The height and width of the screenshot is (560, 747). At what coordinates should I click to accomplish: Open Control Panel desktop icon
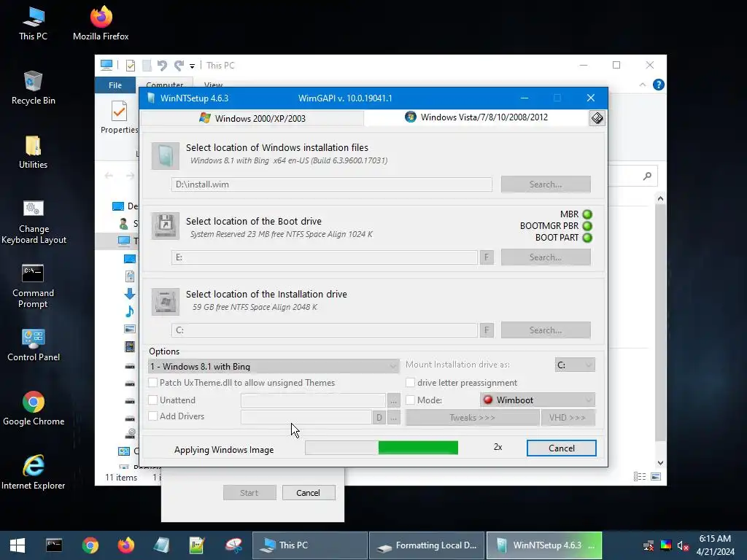point(34,345)
